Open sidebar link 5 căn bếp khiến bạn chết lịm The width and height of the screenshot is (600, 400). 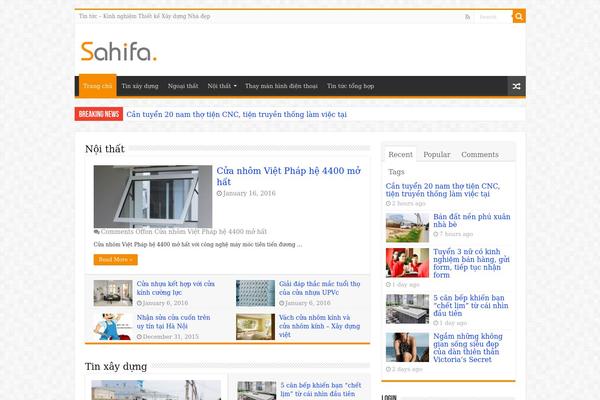471,305
